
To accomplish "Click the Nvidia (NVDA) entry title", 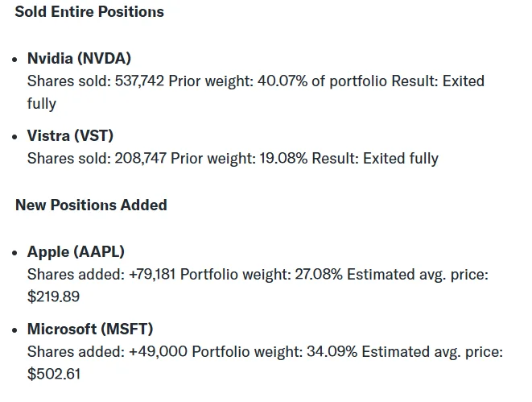I will 79,59.
